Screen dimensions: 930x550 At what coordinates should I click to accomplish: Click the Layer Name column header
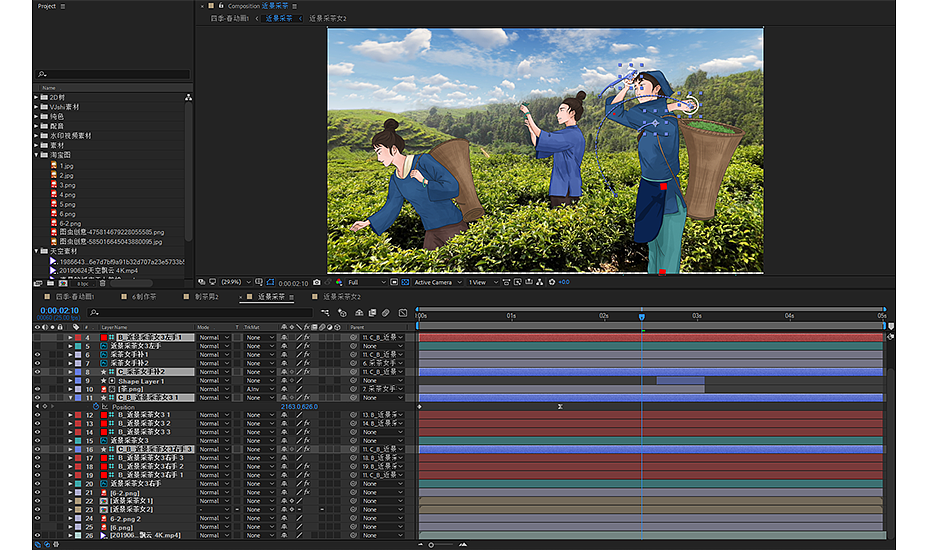(114, 327)
